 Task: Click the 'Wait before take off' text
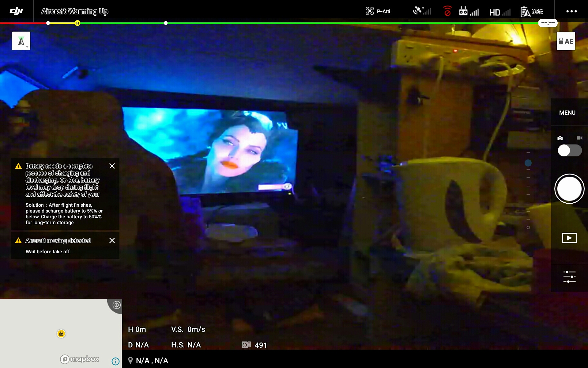coord(48,251)
